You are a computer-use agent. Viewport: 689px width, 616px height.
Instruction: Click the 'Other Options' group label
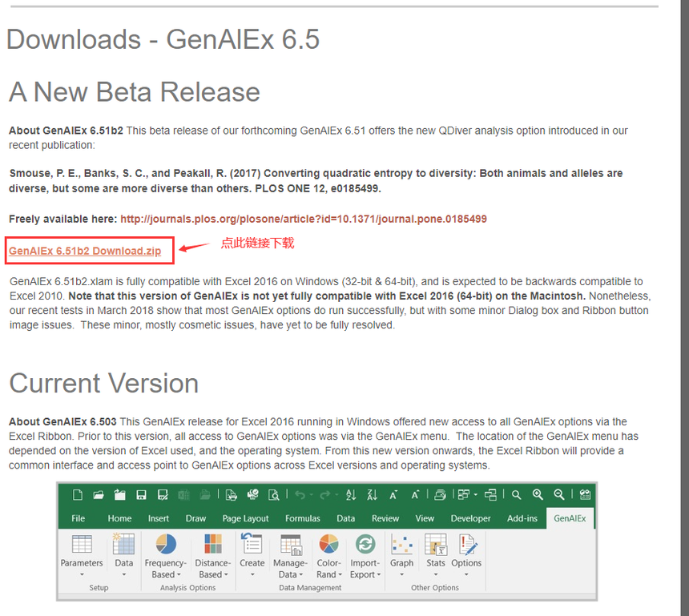click(435, 587)
